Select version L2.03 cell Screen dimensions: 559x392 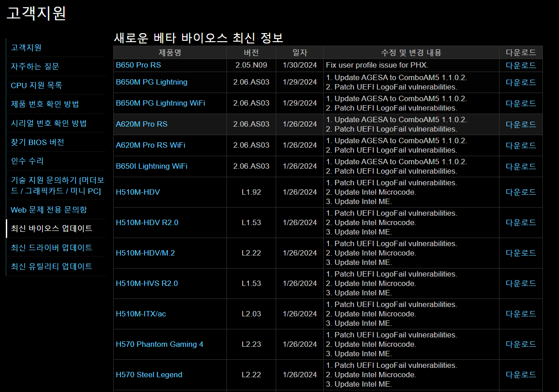coord(252,314)
